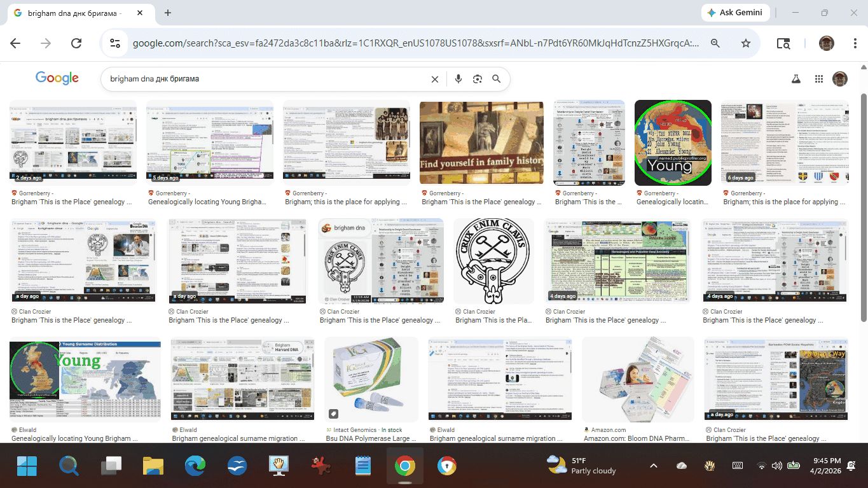Click the magnifier search submit icon
868x488 pixels.
pyautogui.click(x=497, y=79)
